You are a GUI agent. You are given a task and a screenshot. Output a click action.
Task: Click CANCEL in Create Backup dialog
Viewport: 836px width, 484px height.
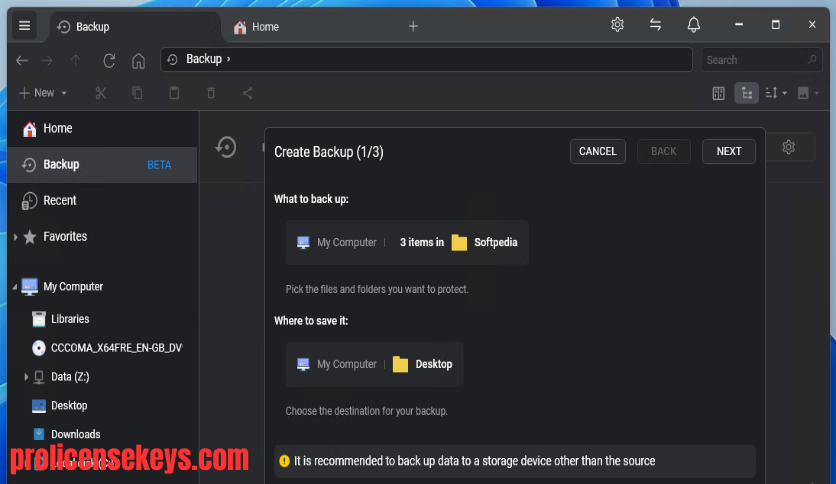[598, 151]
